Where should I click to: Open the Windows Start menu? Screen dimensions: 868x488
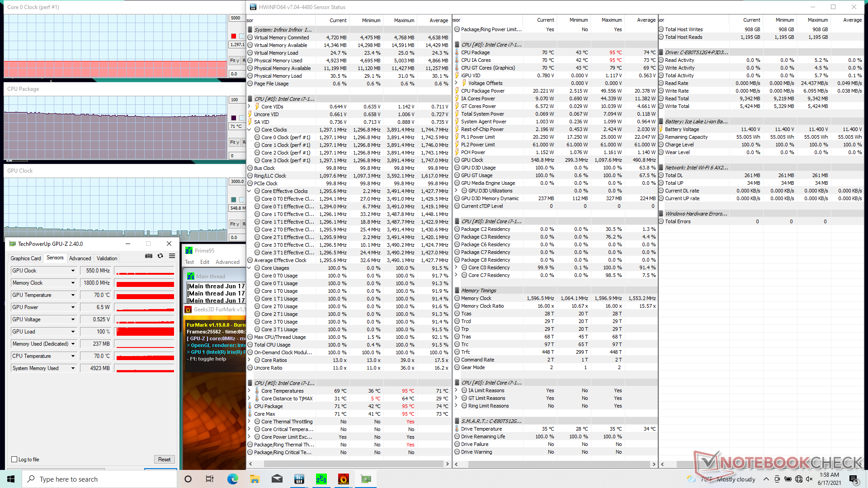[x=11, y=479]
